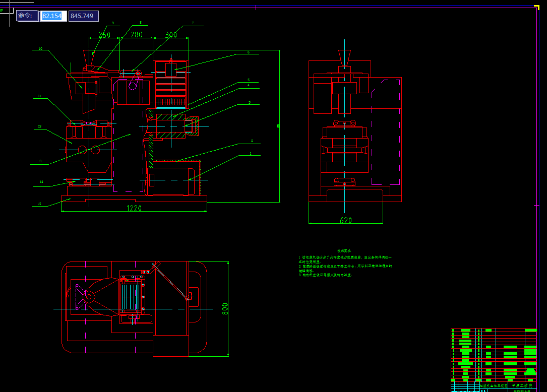Viewport: 547px width, 392px height.
Task: Click part callout number 11
Action: pos(39,96)
